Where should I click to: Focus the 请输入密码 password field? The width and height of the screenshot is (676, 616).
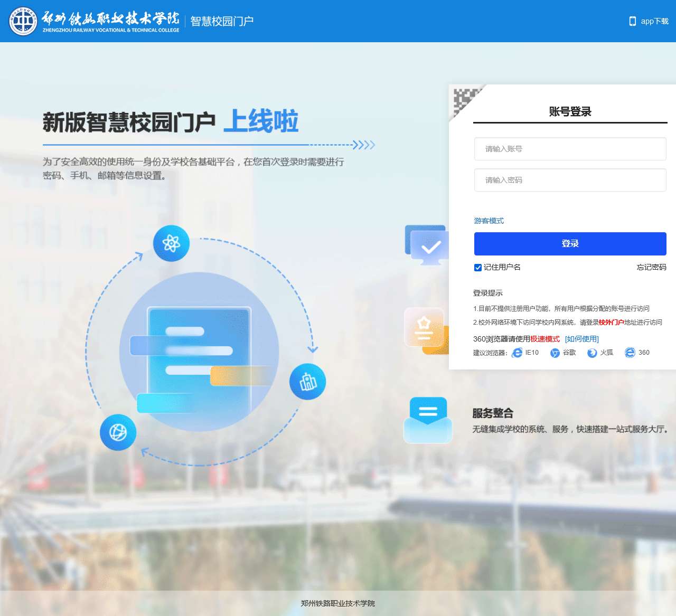pos(570,180)
